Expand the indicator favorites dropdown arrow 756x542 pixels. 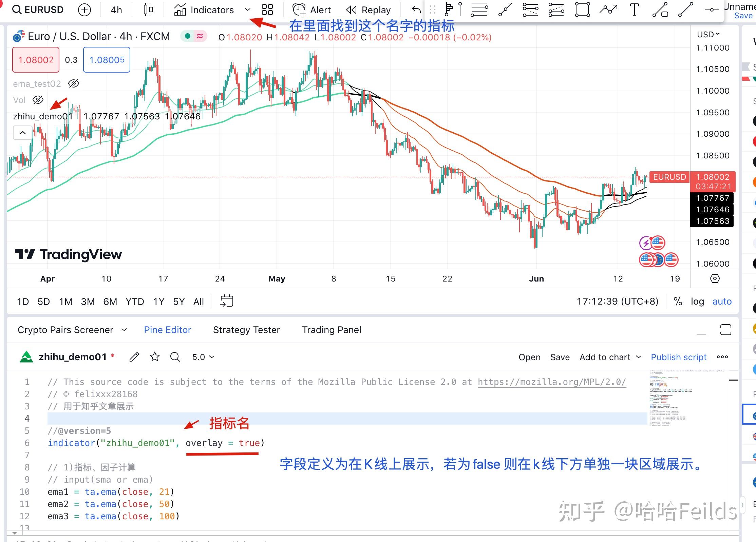(248, 10)
